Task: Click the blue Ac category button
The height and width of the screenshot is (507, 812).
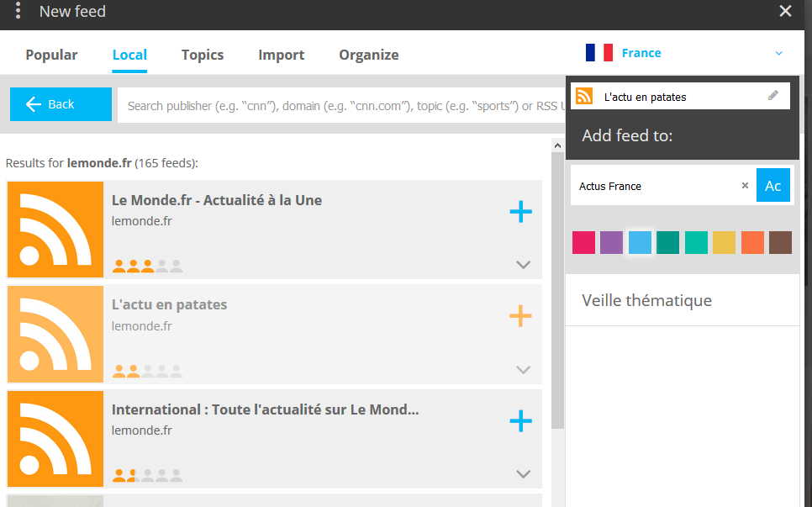Action: [x=772, y=185]
